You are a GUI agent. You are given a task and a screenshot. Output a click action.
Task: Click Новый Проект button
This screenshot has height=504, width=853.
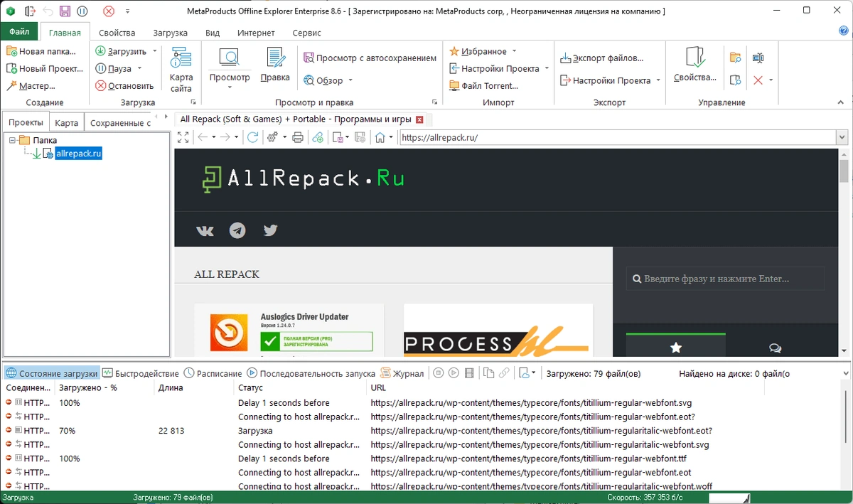coord(45,68)
